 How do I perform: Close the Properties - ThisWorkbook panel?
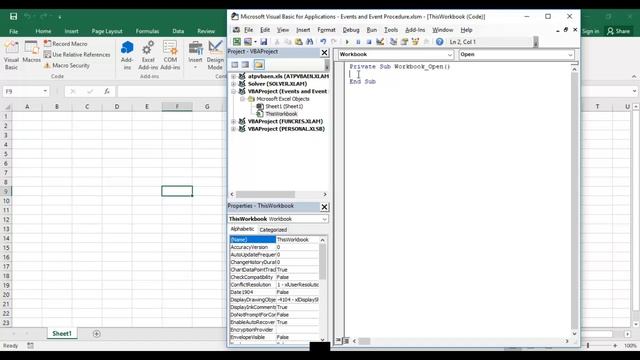324,207
